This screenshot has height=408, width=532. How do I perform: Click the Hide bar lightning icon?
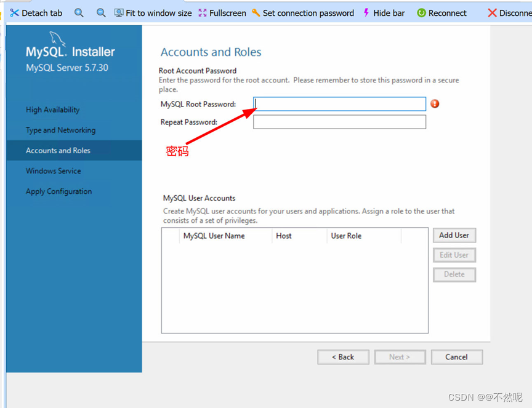[366, 13]
